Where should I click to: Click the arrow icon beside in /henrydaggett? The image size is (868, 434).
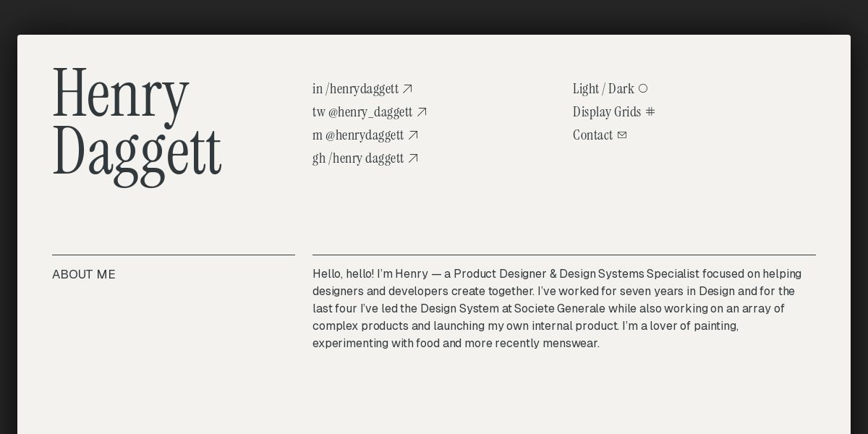407,89
